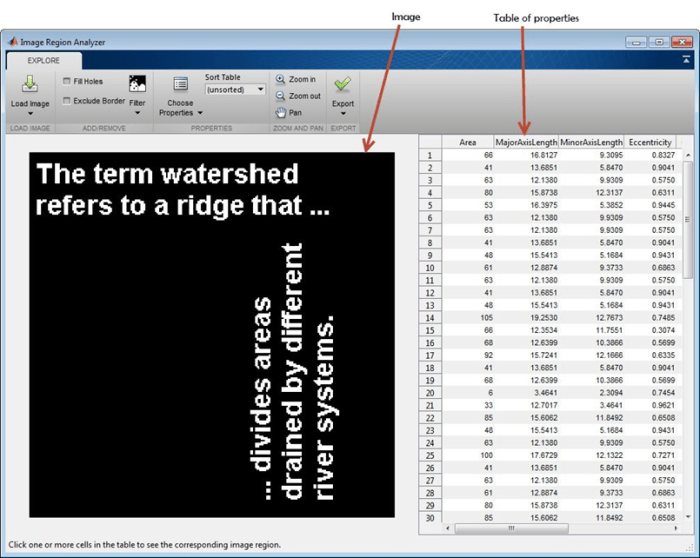Select row 20 header in table
This screenshot has height=558, width=700.
[x=430, y=393]
